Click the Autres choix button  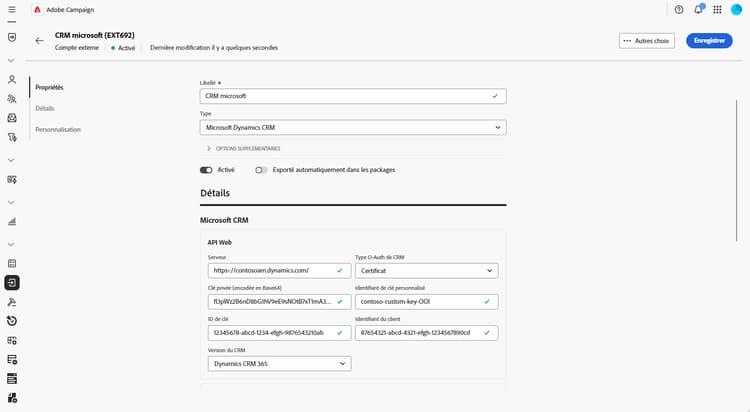pyautogui.click(x=647, y=41)
